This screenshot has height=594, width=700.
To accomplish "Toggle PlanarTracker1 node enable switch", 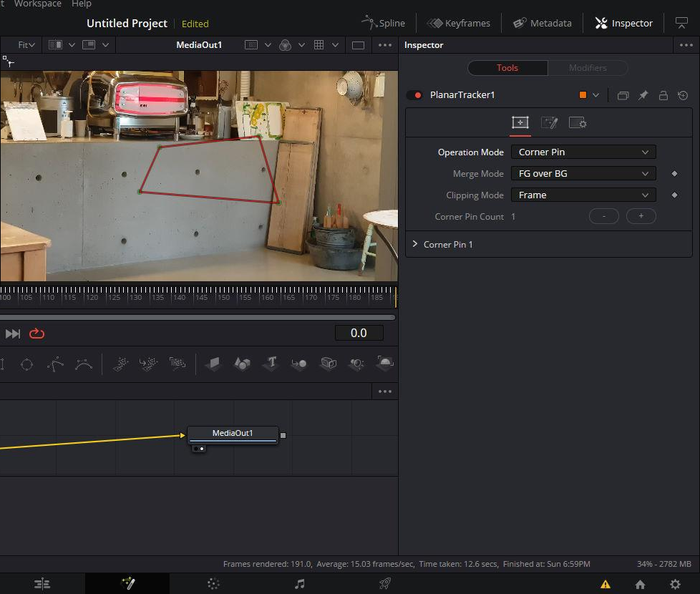I will coord(415,95).
